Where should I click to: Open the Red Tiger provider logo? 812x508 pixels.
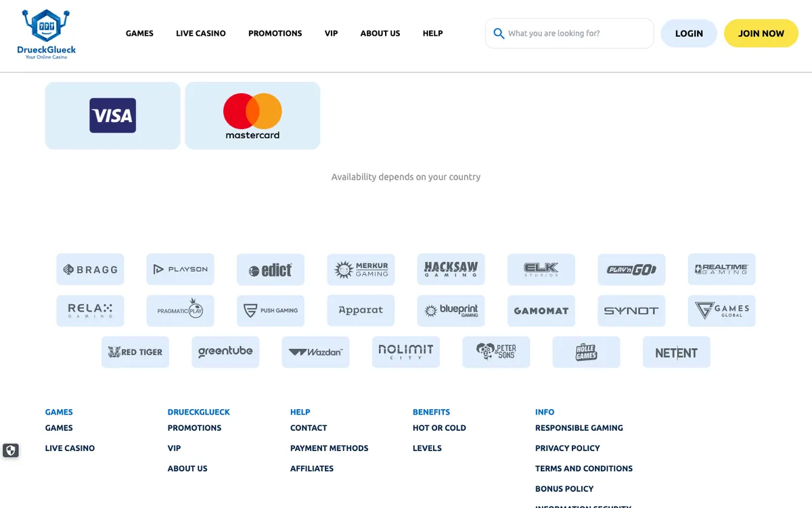tap(135, 352)
